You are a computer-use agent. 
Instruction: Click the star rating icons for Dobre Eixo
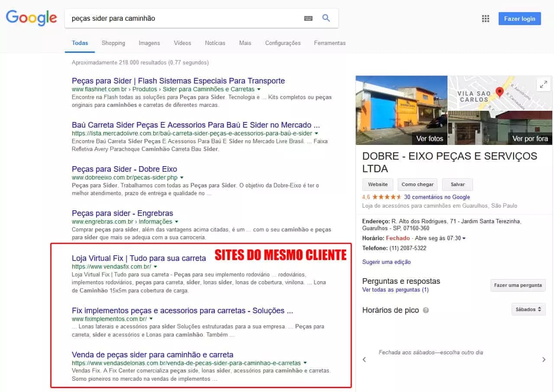(x=388, y=197)
